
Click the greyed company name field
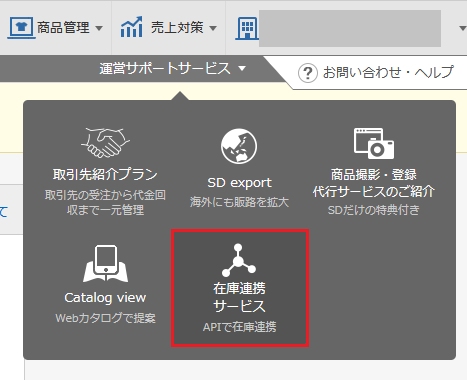[350, 28]
